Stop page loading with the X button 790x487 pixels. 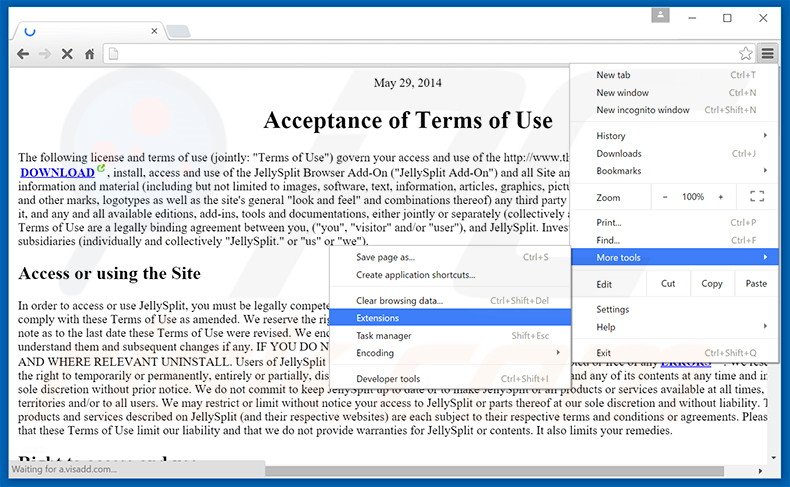pyautogui.click(x=67, y=54)
